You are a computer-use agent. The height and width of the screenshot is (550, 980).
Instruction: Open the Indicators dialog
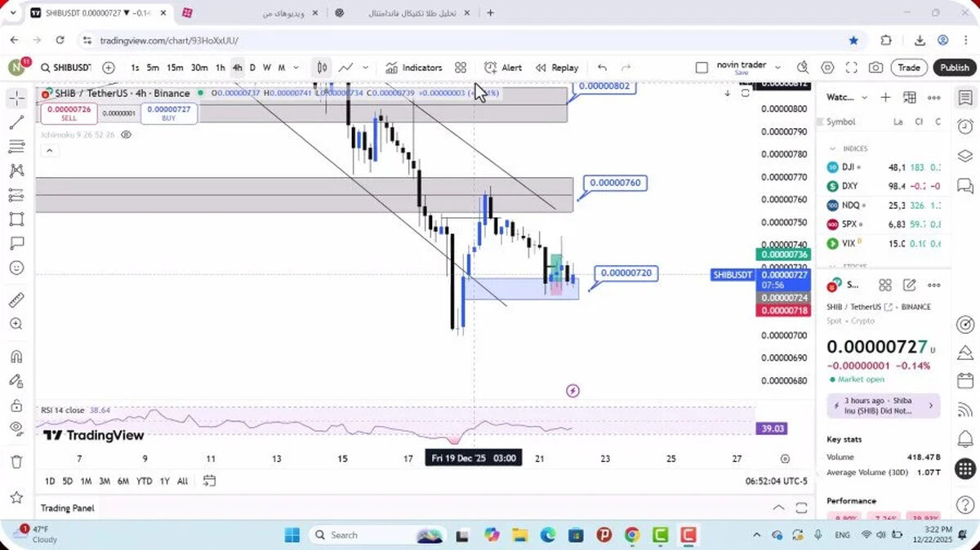[414, 68]
